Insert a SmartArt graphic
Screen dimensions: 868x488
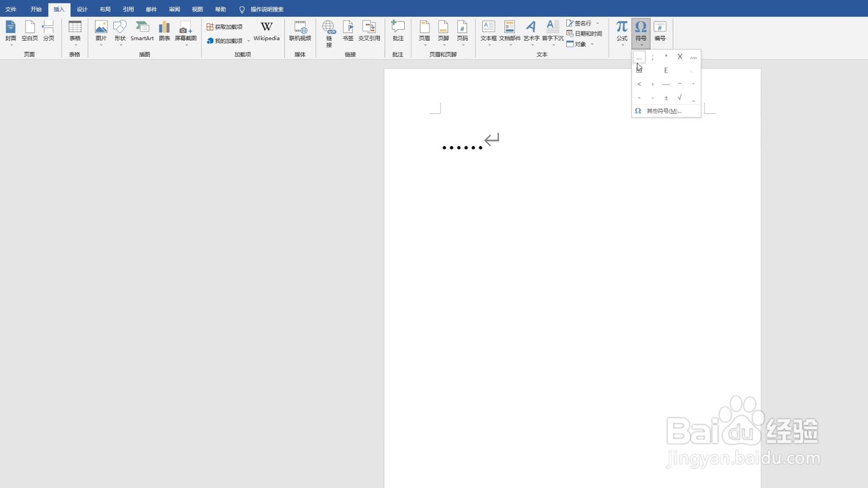pos(142,31)
